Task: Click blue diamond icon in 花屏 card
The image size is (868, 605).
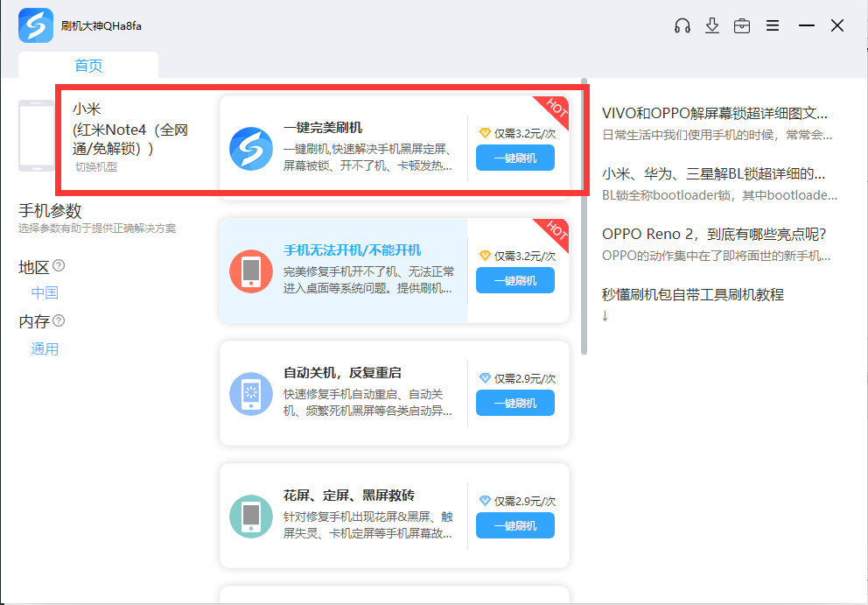Action: click(485, 500)
